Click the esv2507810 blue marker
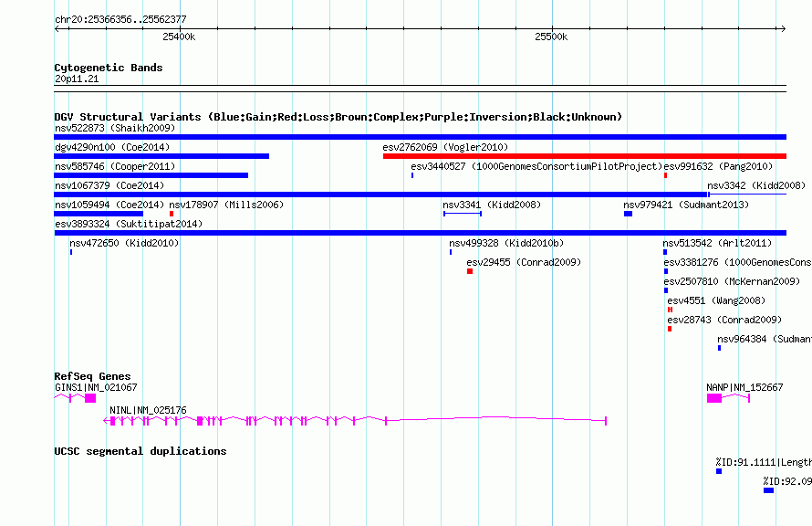The width and height of the screenshot is (812, 526). coord(666,290)
